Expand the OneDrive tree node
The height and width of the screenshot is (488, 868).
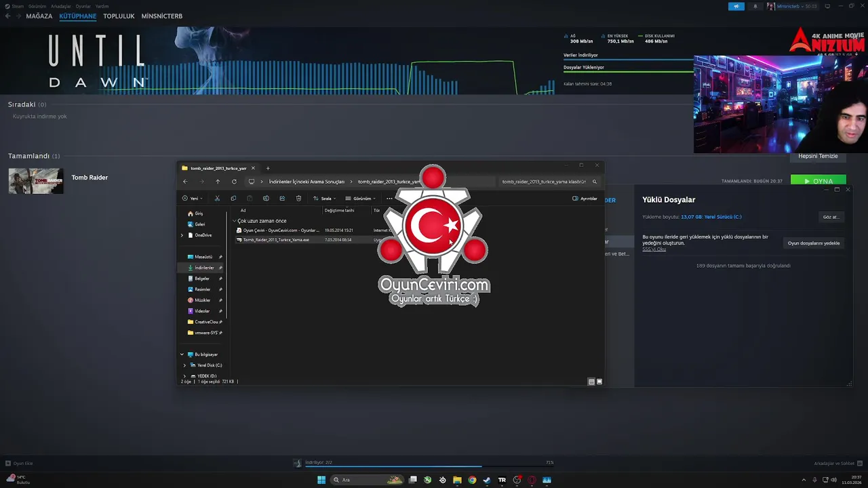click(x=182, y=235)
